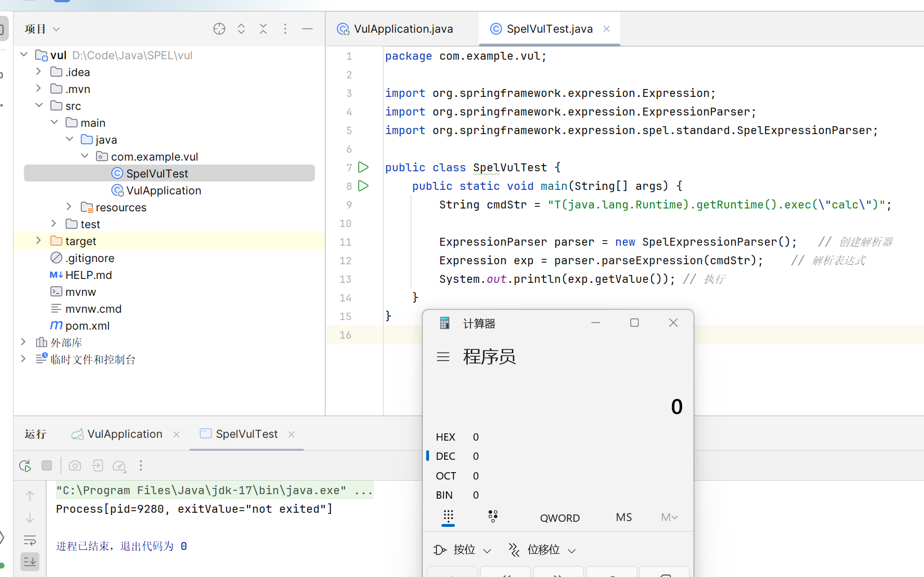The height and width of the screenshot is (577, 924).
Task: Collapse the src folder
Action: coord(39,105)
